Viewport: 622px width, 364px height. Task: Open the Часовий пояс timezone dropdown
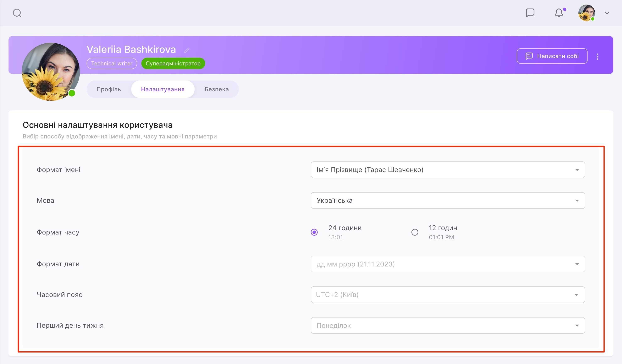[447, 295]
